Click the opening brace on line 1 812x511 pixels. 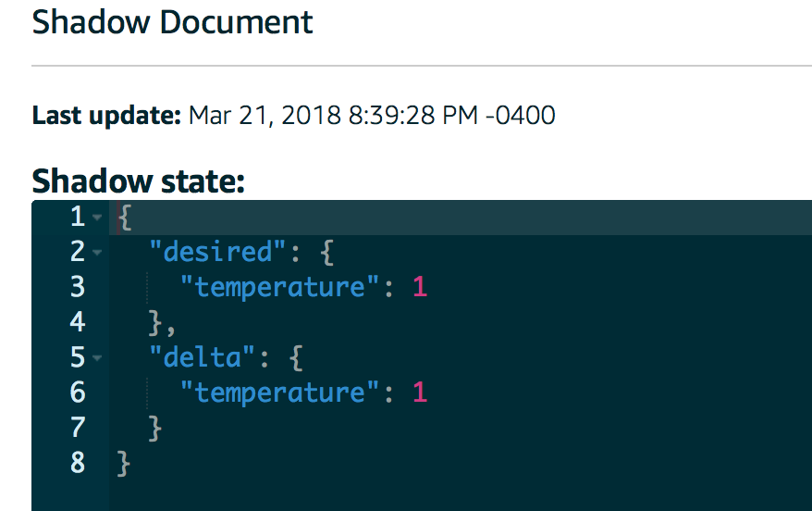click(125, 218)
